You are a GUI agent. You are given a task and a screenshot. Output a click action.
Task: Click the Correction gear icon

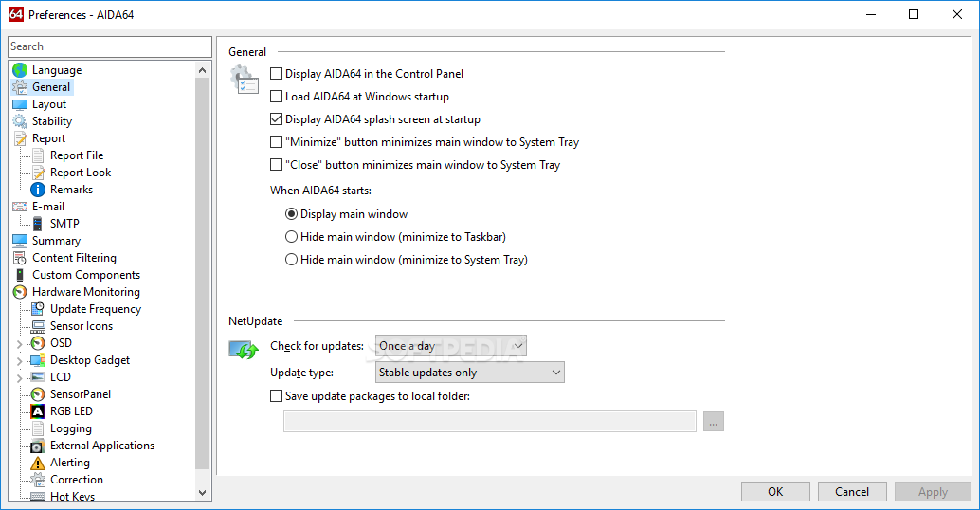click(38, 480)
